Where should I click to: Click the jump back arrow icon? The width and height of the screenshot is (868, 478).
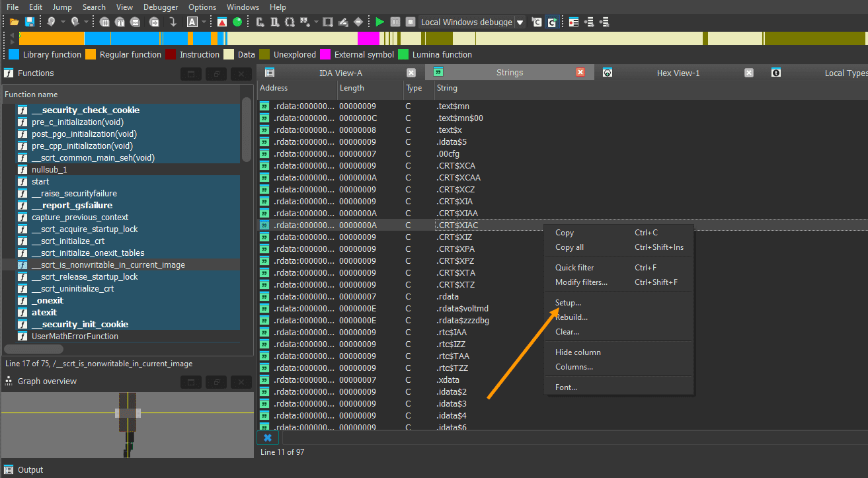(51, 22)
